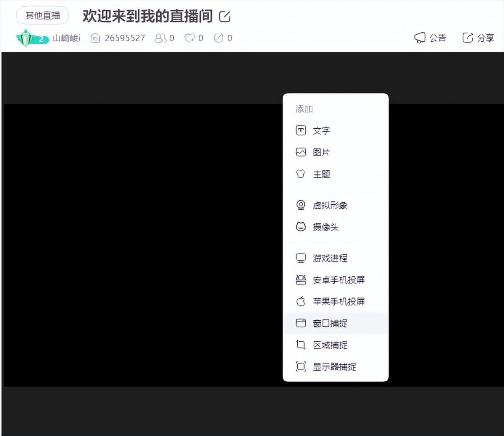Screen dimensions: 504x436
Task: Select the 文字 text source icon
Action: coord(301,130)
